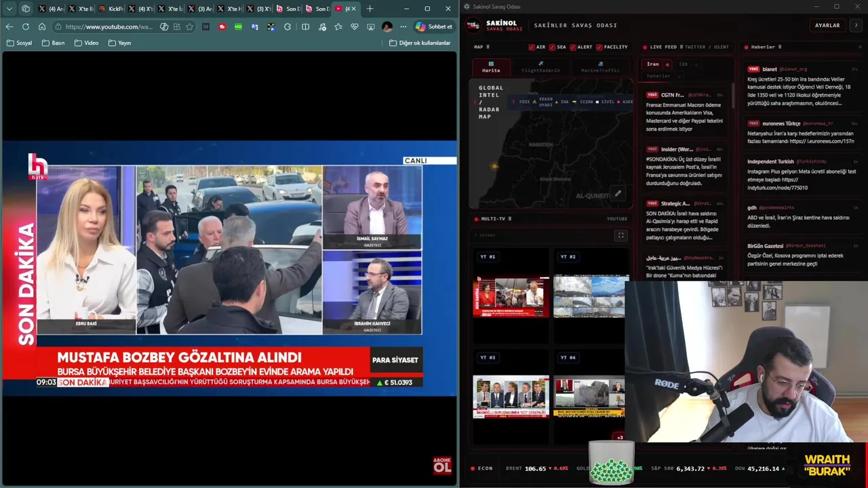Click the BRENT 106.65 ticker value
This screenshot has height=488, width=868.
535,468
